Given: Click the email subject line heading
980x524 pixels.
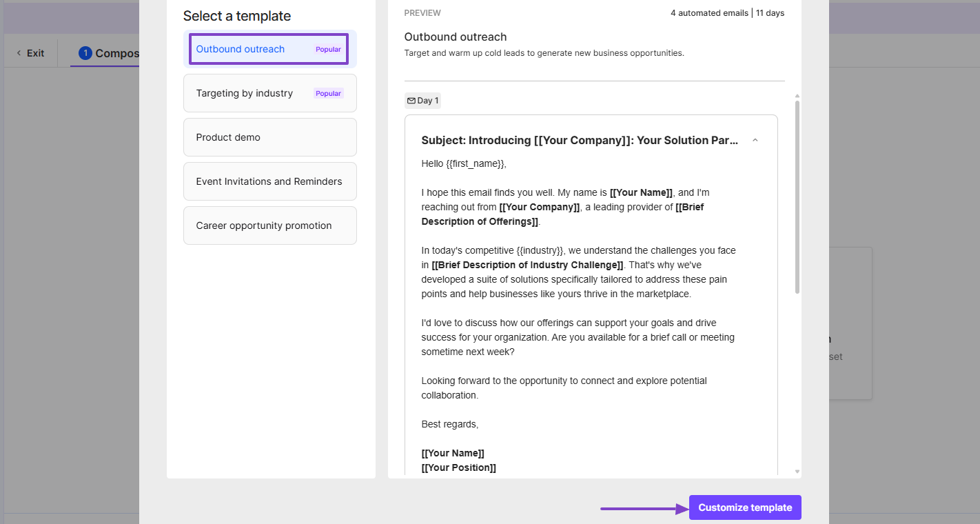Looking at the screenshot, I should pyautogui.click(x=580, y=140).
